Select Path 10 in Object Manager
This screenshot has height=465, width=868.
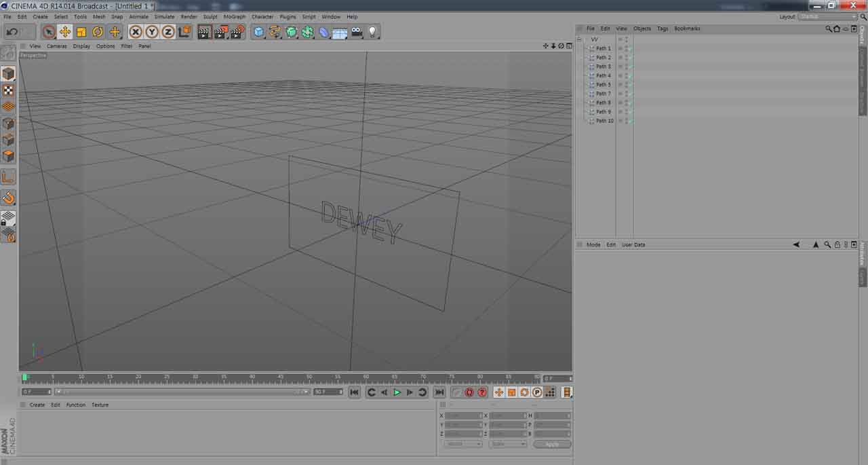point(604,121)
